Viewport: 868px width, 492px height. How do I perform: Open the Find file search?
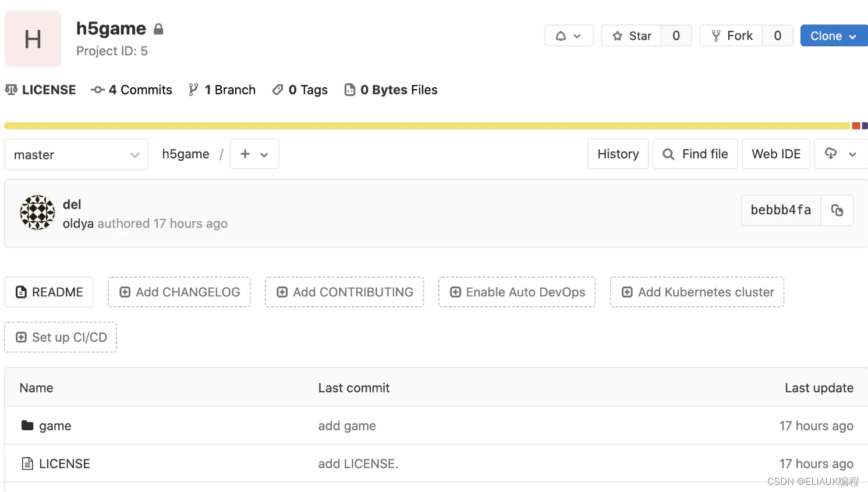point(695,154)
